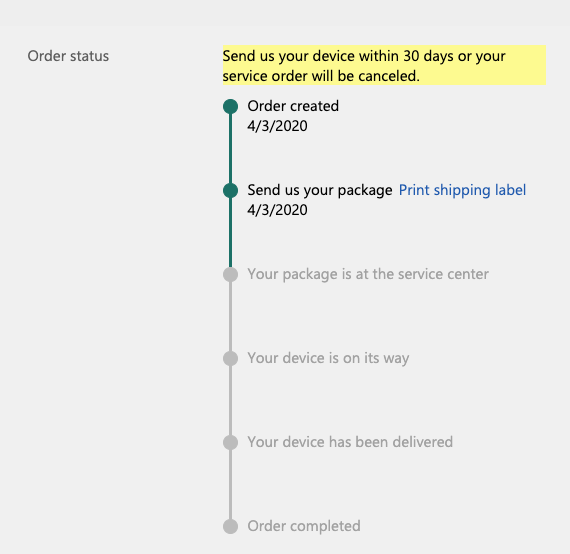Click the gray device delivered step dot
This screenshot has width=570, height=554.
(x=230, y=442)
